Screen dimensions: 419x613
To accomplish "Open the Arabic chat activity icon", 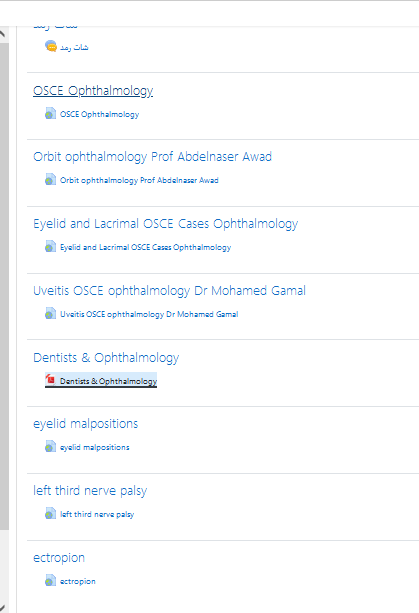I will coord(51,47).
